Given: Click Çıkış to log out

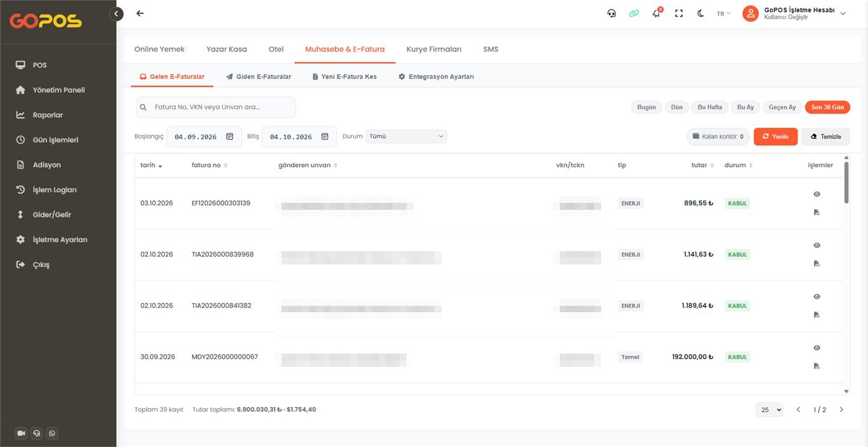Looking at the screenshot, I should click(x=41, y=265).
